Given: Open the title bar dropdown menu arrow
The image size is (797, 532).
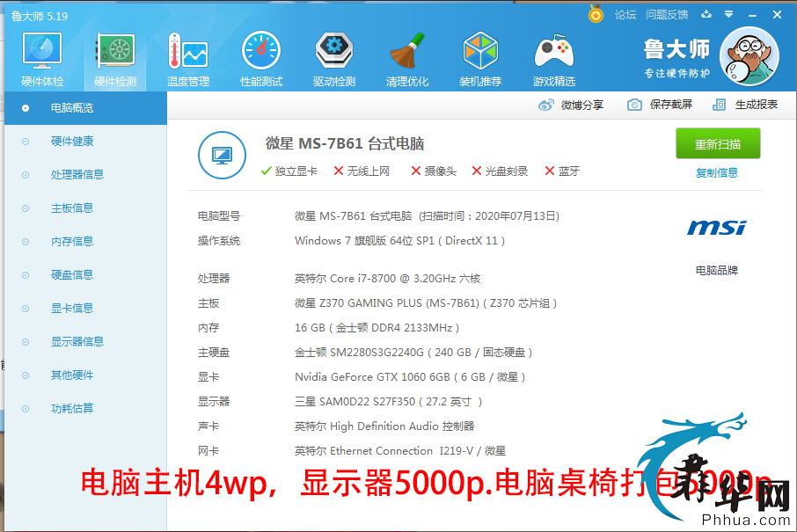Looking at the screenshot, I should (729, 14).
